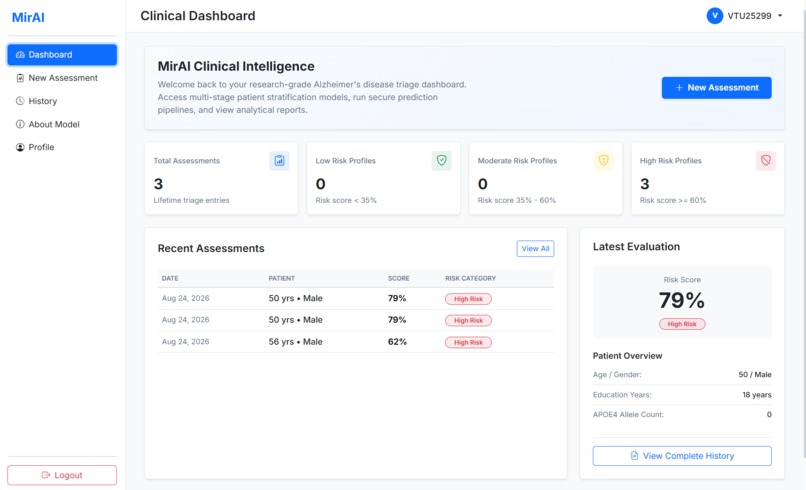
Task: Click the 56 yrs • Male patient cell
Action: pyautogui.click(x=296, y=342)
